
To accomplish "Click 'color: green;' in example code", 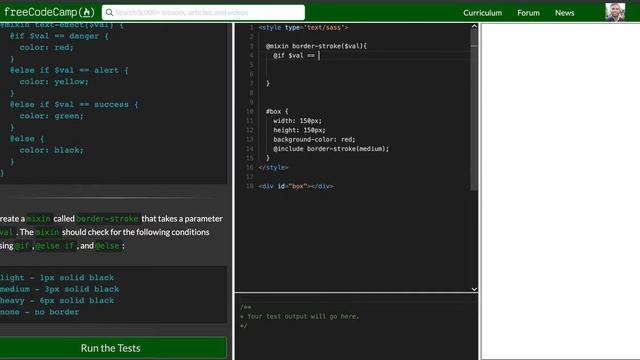I will click(x=51, y=116).
